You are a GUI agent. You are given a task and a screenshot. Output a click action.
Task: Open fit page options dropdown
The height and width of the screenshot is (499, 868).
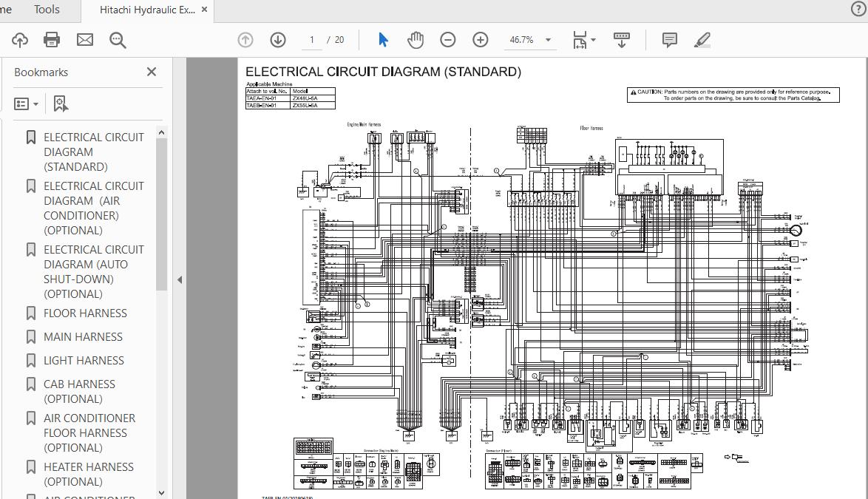(593, 40)
